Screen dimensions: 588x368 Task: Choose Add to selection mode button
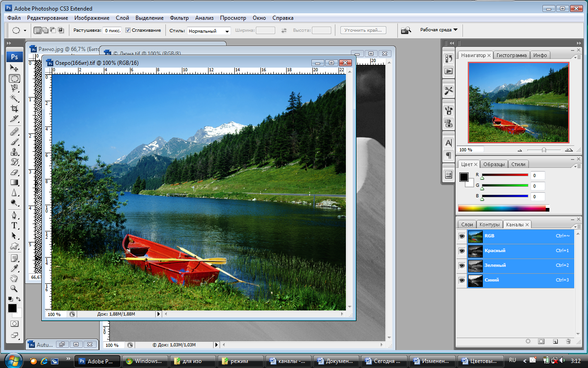pyautogui.click(x=45, y=30)
